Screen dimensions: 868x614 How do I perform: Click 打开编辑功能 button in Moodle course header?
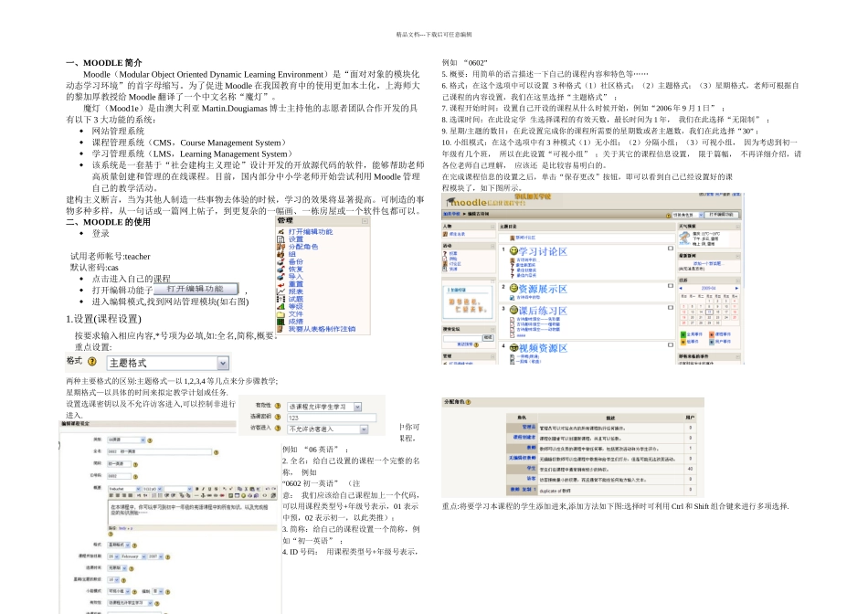click(x=721, y=215)
